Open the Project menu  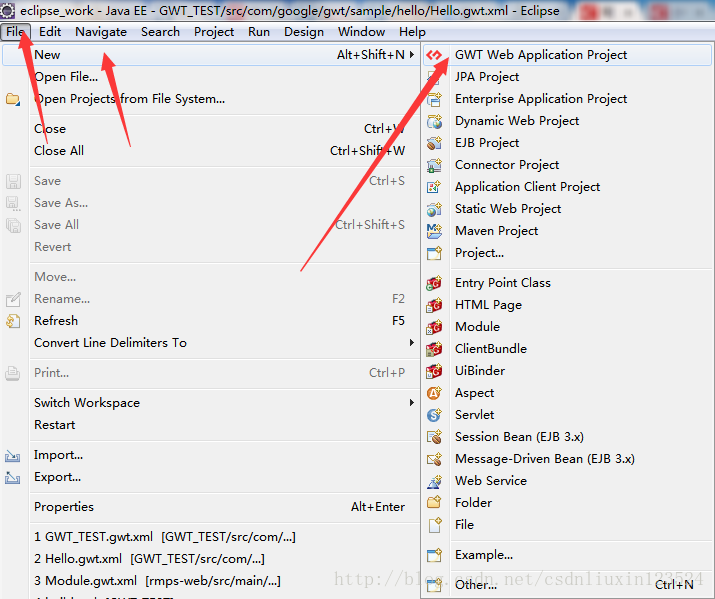(214, 31)
